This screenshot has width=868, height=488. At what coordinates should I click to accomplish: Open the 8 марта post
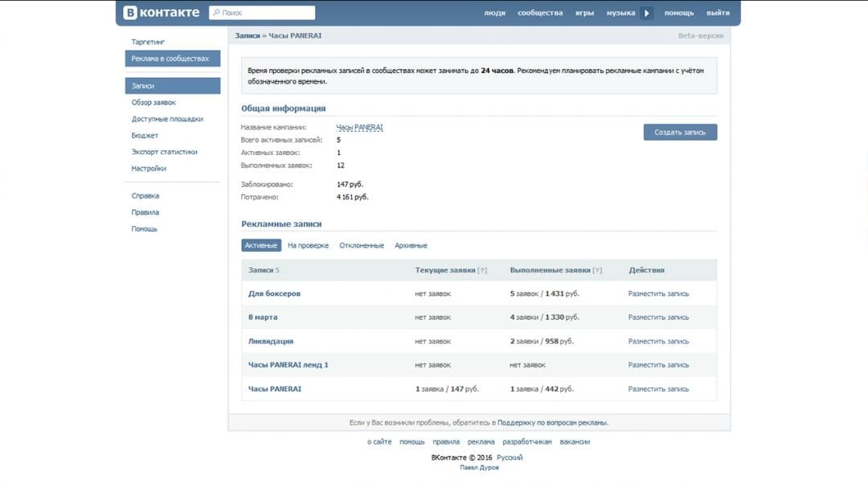pos(262,318)
